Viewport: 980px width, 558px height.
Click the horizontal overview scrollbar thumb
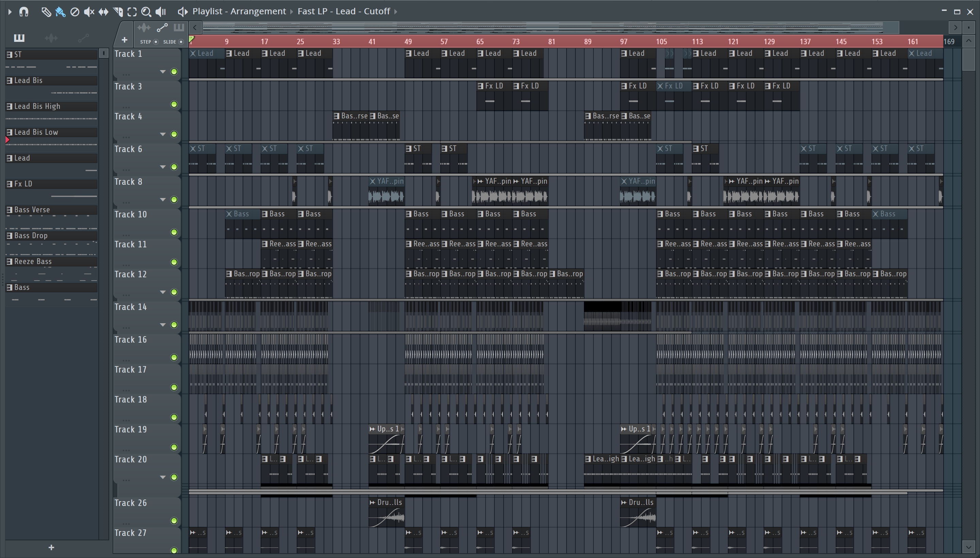[551, 28]
